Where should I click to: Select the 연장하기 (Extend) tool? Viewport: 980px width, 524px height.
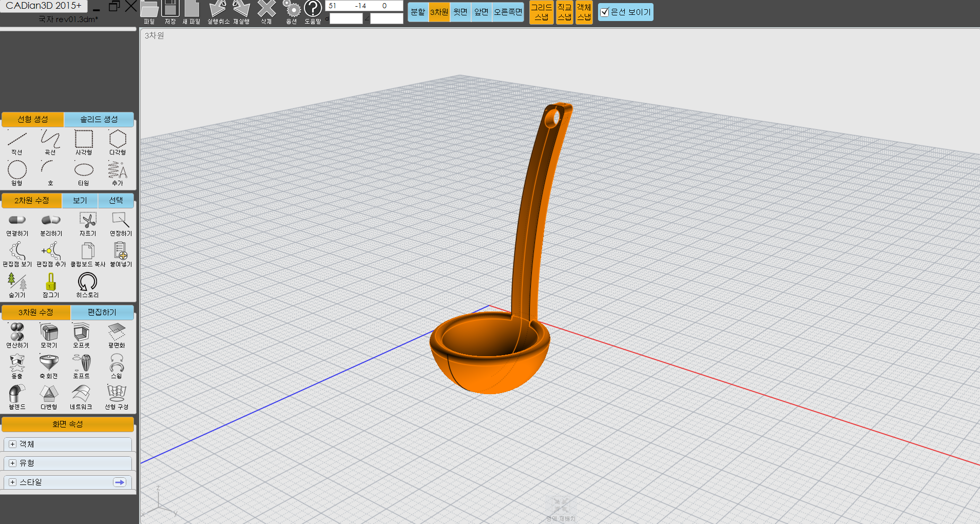coord(121,220)
